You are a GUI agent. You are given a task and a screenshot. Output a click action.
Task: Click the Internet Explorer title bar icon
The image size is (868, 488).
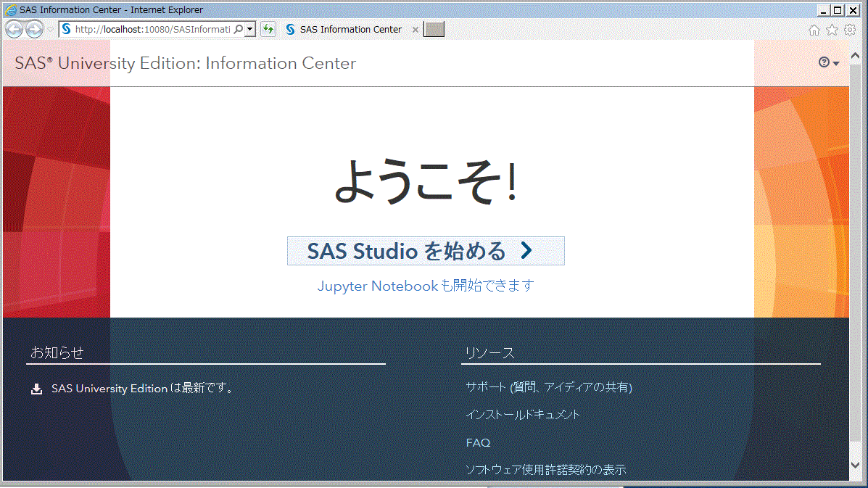pyautogui.click(x=11, y=10)
